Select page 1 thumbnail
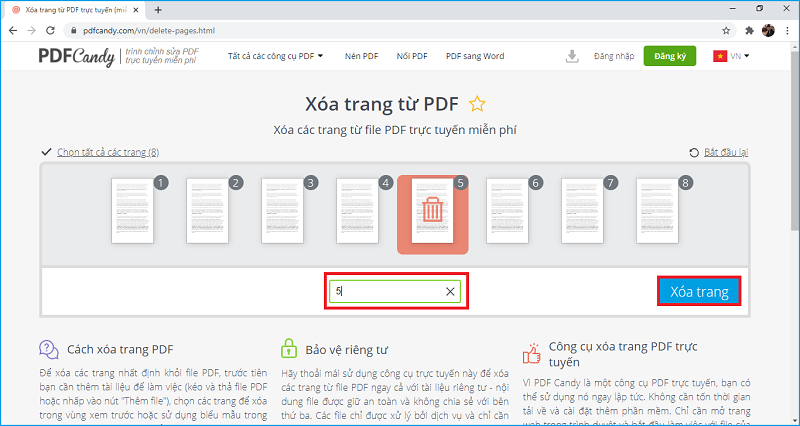Viewport: 800px width, 426px height. pyautogui.click(x=133, y=210)
